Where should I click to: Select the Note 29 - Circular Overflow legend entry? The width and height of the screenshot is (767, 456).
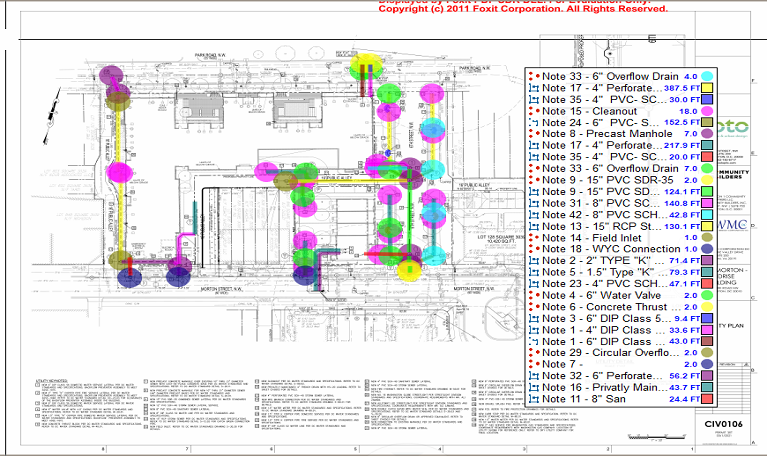621,352
